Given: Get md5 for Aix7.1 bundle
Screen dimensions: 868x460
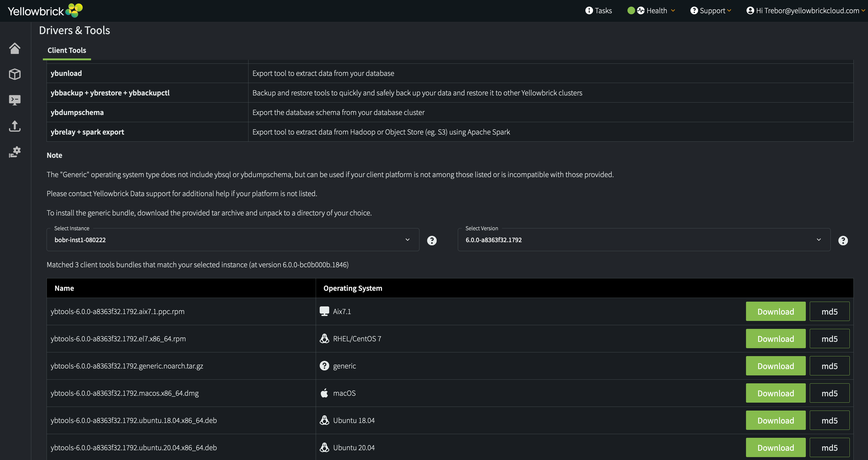Looking at the screenshot, I should point(830,311).
